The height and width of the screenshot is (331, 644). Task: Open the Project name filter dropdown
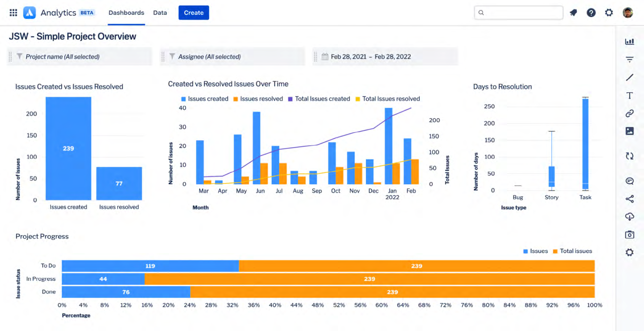[79, 56]
